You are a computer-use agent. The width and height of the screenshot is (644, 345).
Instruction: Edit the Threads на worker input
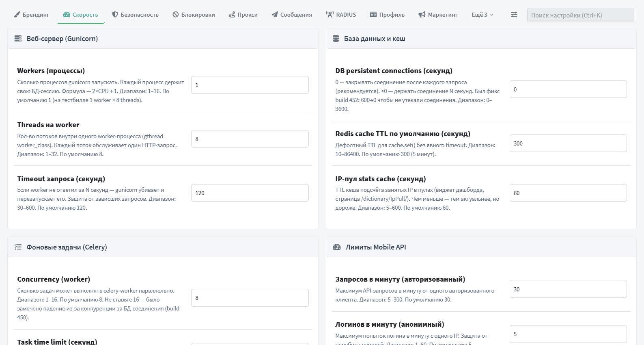(250, 139)
